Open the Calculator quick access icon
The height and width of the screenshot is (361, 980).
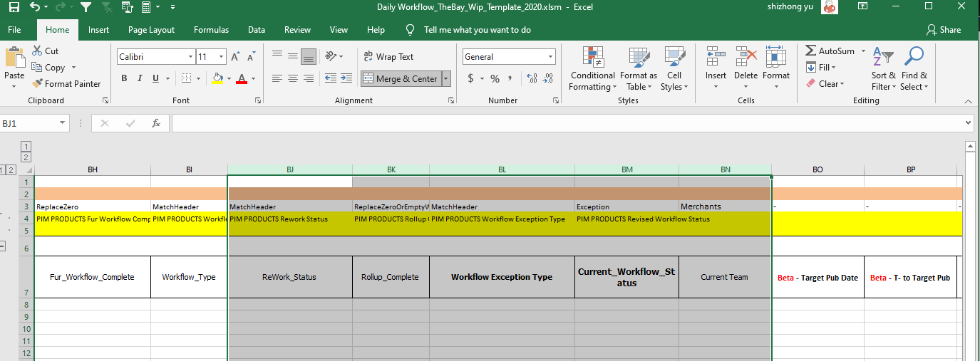[146, 8]
